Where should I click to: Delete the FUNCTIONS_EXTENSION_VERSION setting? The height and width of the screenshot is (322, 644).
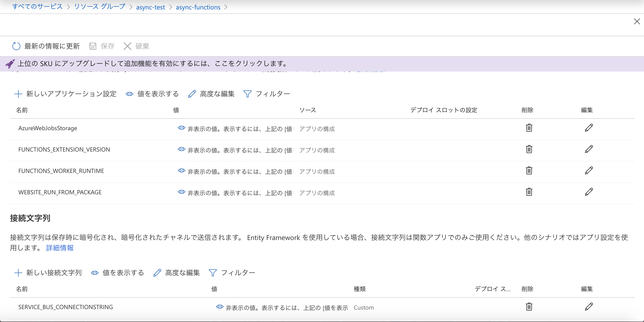529,149
